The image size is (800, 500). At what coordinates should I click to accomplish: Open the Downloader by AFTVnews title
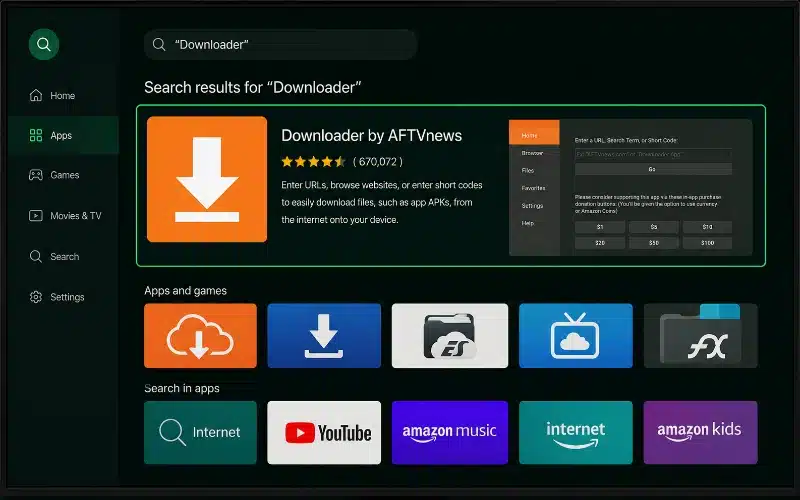pyautogui.click(x=371, y=135)
